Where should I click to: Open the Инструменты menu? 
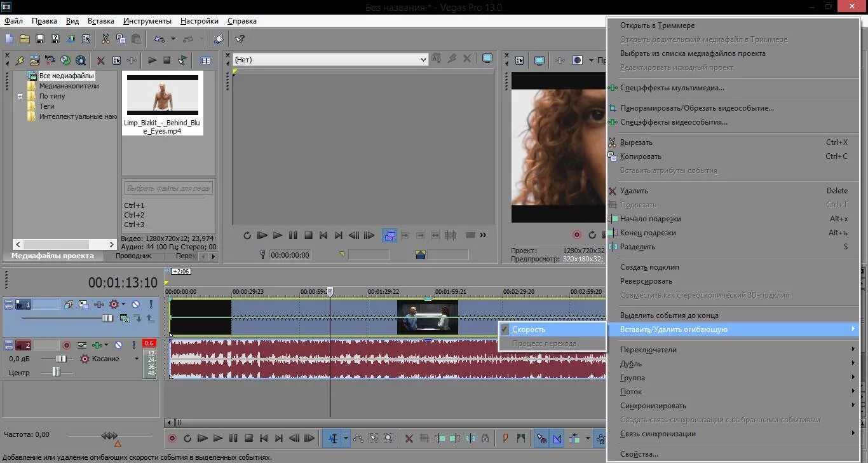(147, 21)
